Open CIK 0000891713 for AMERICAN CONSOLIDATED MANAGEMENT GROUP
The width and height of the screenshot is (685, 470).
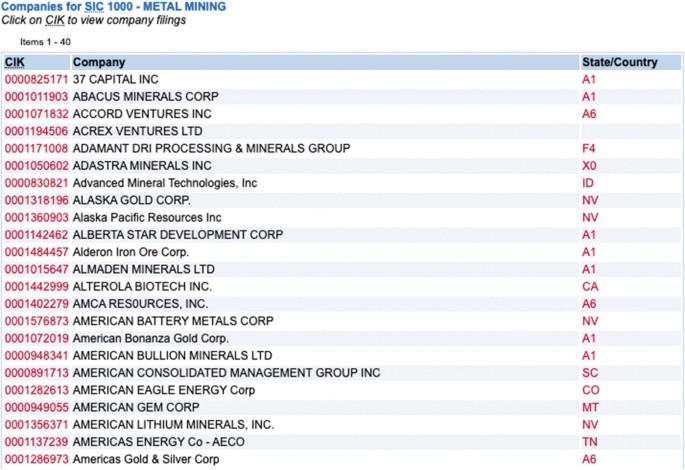pyautogui.click(x=36, y=373)
